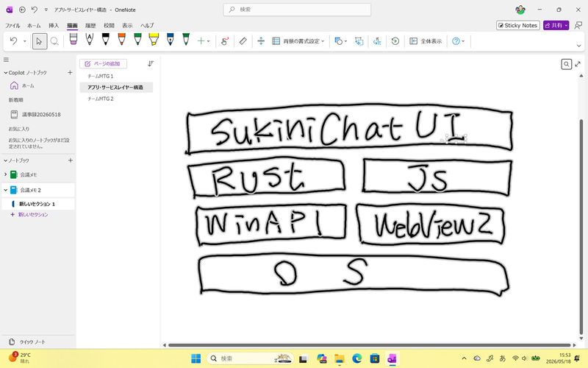Click the page search magnifier icon

click(566, 64)
